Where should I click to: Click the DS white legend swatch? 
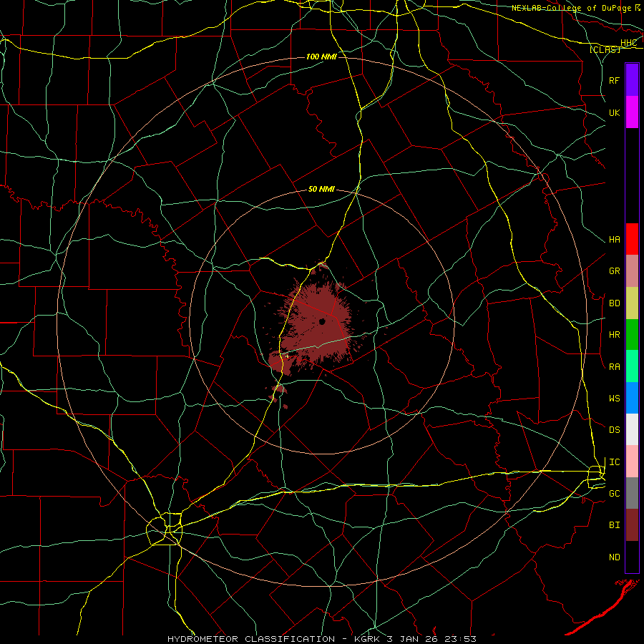(x=632, y=429)
